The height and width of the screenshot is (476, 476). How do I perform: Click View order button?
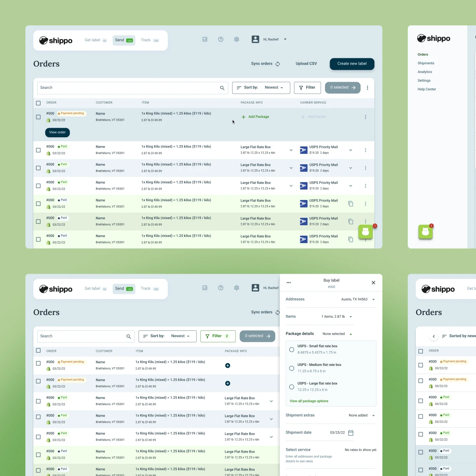tap(58, 132)
